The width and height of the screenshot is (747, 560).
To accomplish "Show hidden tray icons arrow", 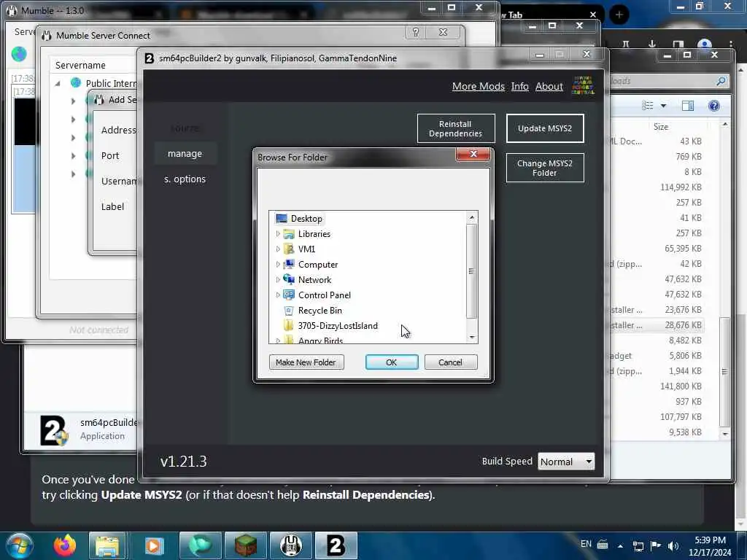I will coord(620,546).
